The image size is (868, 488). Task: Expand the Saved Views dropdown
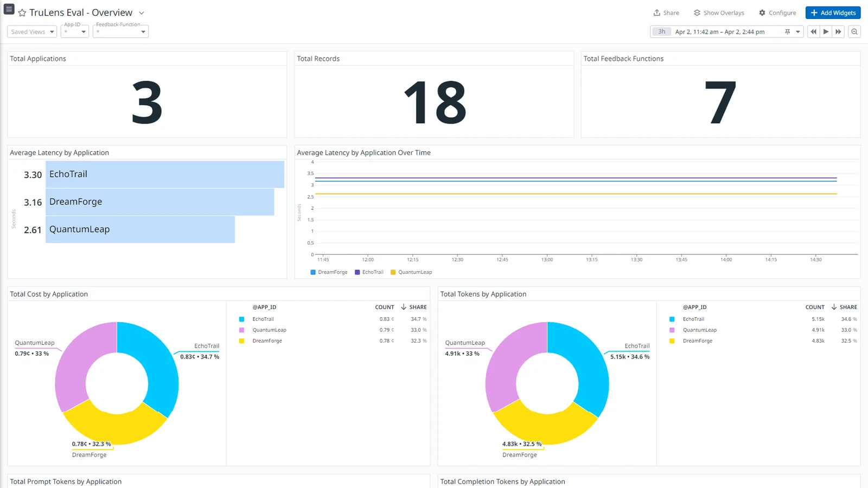33,32
